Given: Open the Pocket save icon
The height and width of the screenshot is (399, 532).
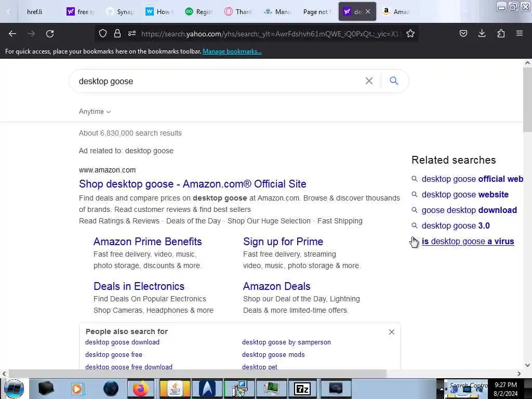Looking at the screenshot, I should (x=463, y=33).
